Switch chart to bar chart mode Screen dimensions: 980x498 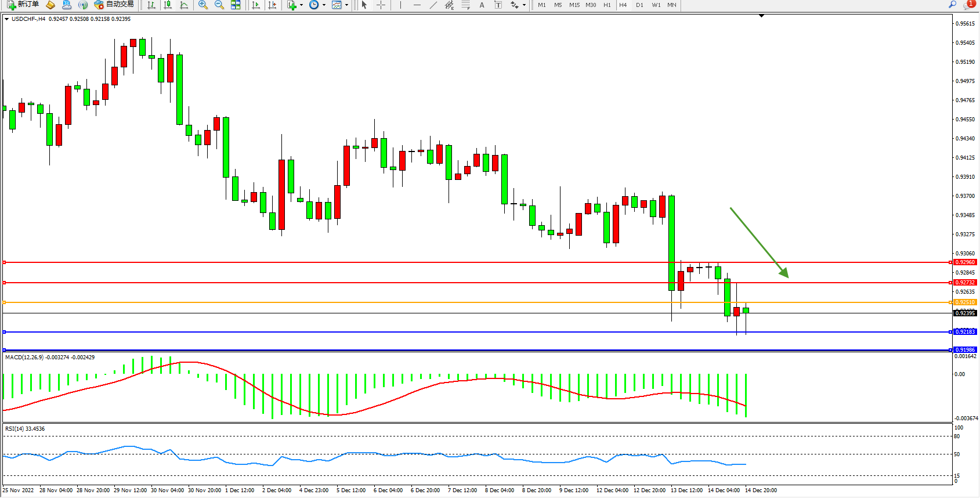pos(151,5)
